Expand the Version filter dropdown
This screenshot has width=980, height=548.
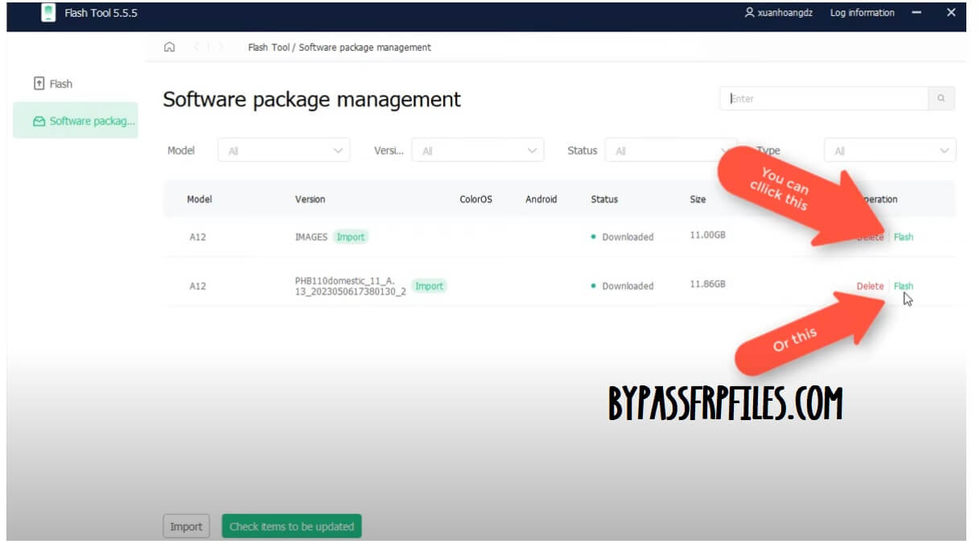(x=477, y=150)
